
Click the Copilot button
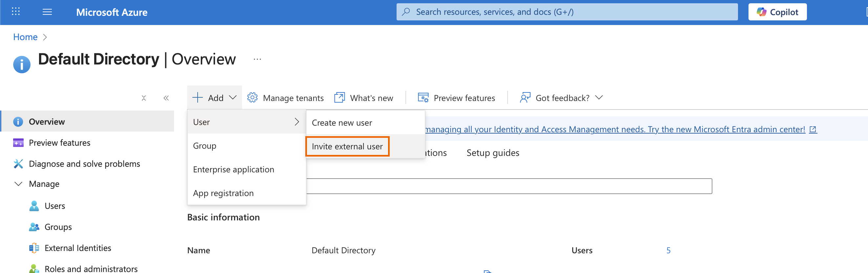click(777, 12)
